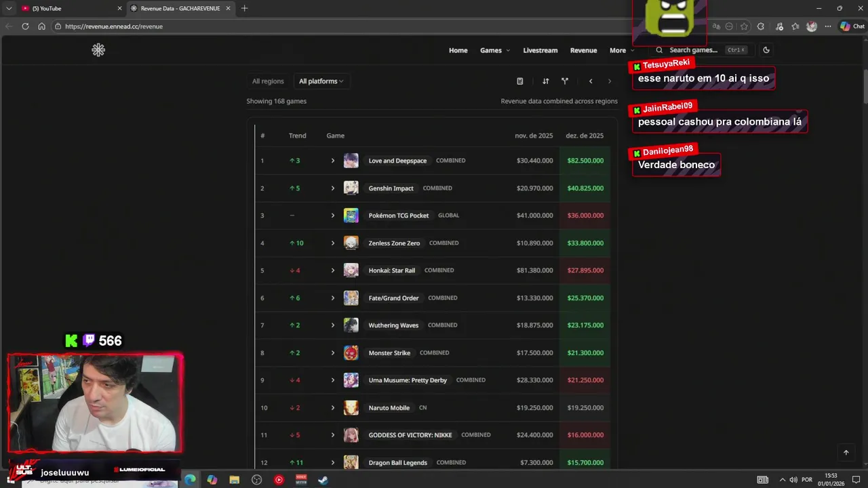Open YouTube Music taskbar icon
The width and height of the screenshot is (868, 488).
[x=279, y=480]
